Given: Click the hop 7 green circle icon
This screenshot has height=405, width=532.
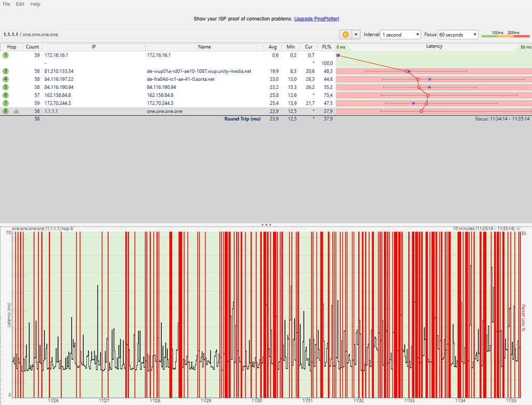Looking at the screenshot, I should [x=5, y=103].
